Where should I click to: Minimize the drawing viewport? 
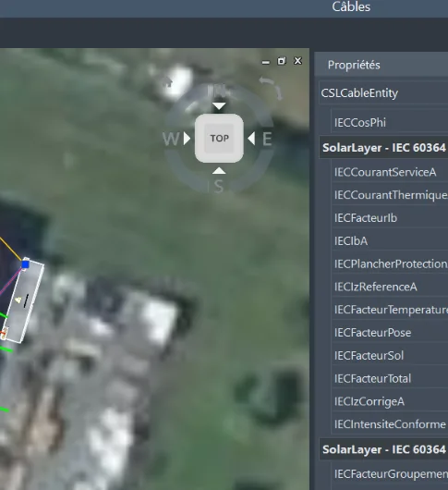[x=266, y=62]
